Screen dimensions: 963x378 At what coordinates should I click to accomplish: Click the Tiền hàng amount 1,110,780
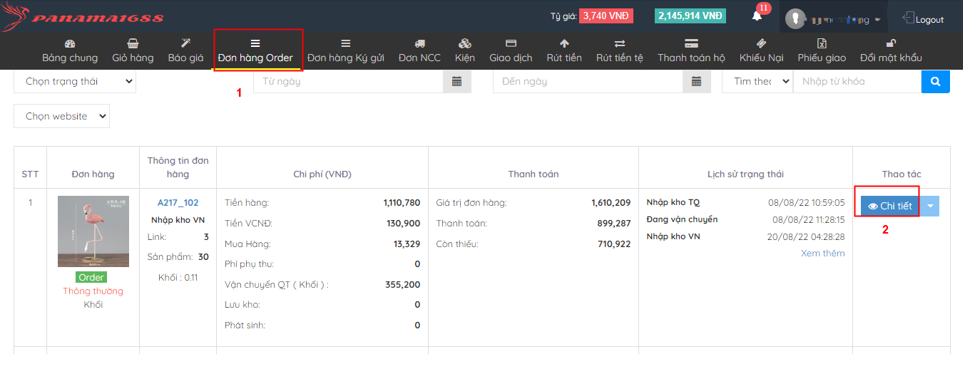pyautogui.click(x=402, y=202)
